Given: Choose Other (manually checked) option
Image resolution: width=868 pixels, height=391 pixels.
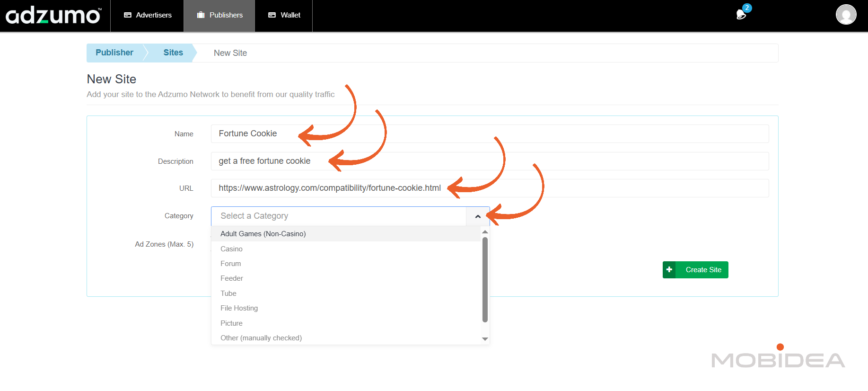Looking at the screenshot, I should (x=261, y=338).
